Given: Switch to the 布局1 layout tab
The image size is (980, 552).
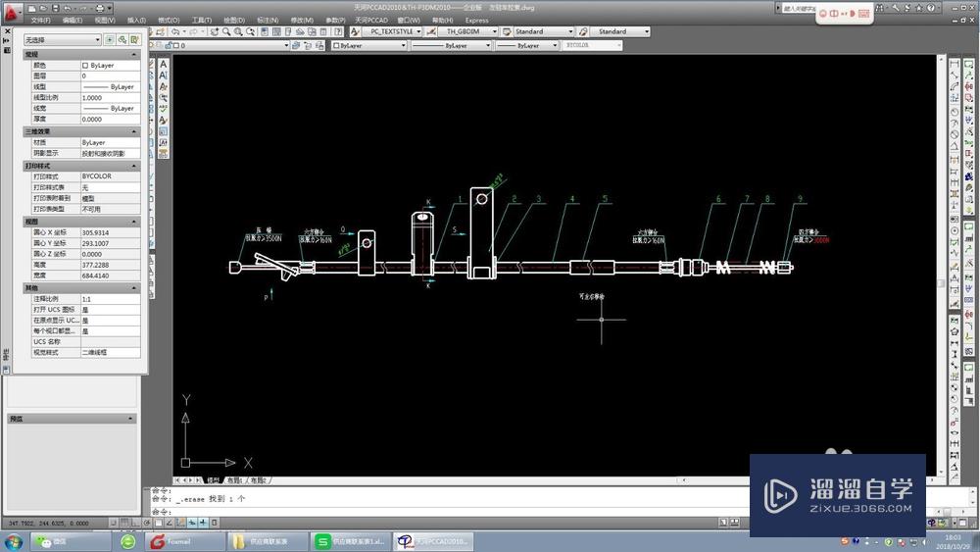Looking at the screenshot, I should 234,480.
